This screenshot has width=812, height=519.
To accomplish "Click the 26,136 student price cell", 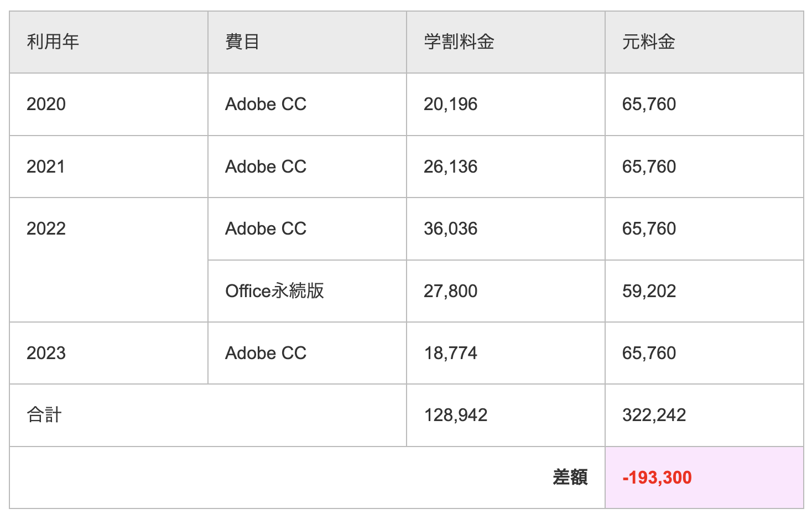I will point(450,167).
